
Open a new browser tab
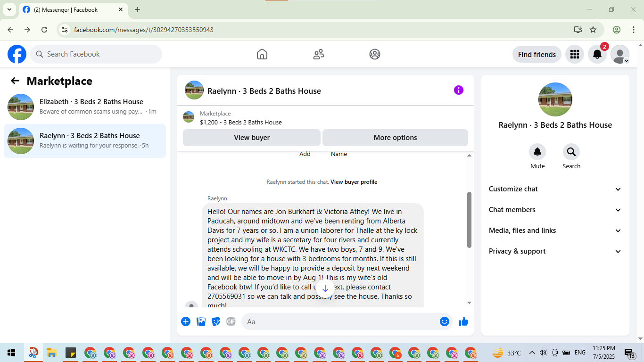(x=138, y=9)
